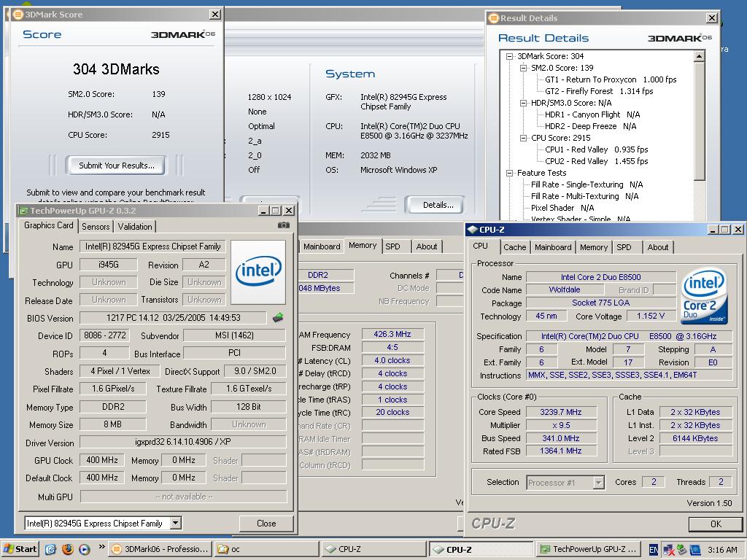Open the Start menu
747x560 pixels.
[20, 549]
